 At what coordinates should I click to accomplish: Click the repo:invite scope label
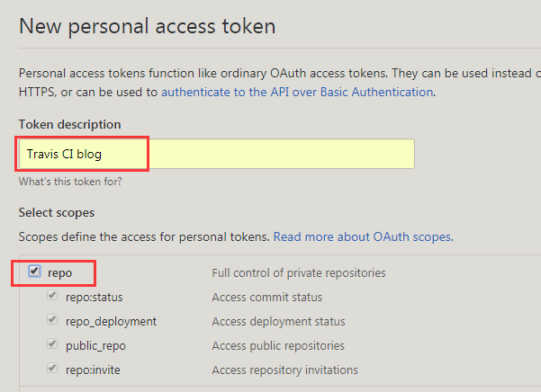(93, 370)
